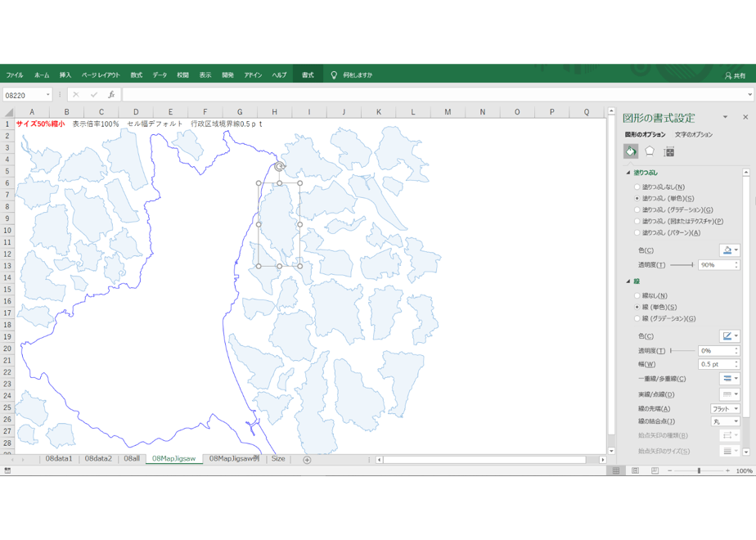Image resolution: width=756 pixels, height=540 pixels.
Task: Open the Size & Properties icon tab
Action: 668,152
